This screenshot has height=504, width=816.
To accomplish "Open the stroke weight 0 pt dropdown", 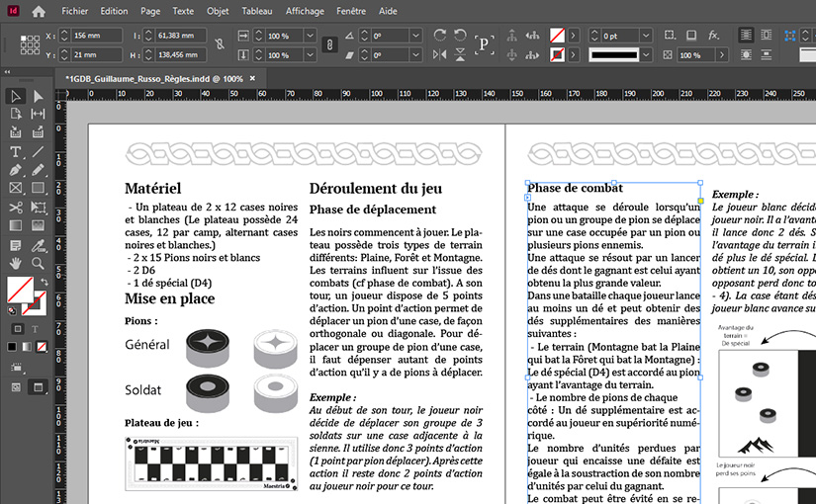I will click(646, 36).
